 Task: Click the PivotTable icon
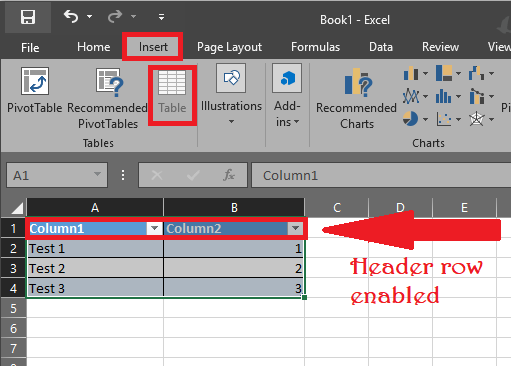[35, 81]
